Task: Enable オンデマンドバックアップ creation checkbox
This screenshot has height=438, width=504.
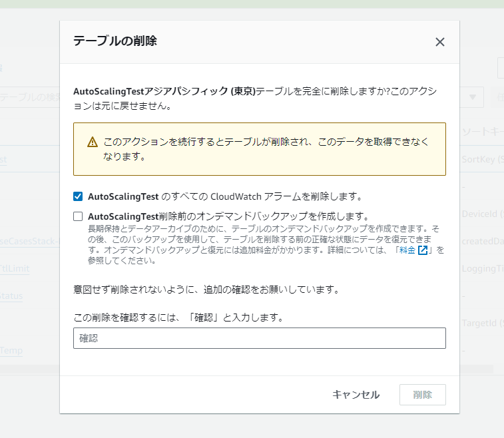Action: tap(78, 216)
